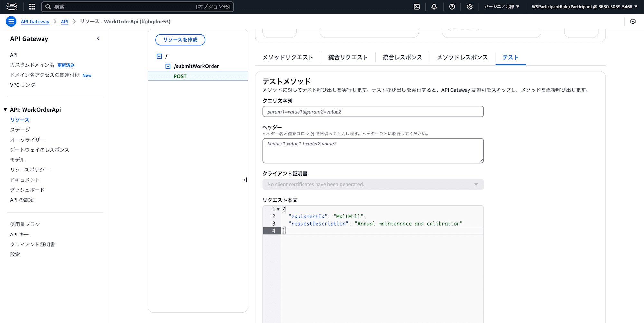Click the AWS search box

(x=137, y=7)
